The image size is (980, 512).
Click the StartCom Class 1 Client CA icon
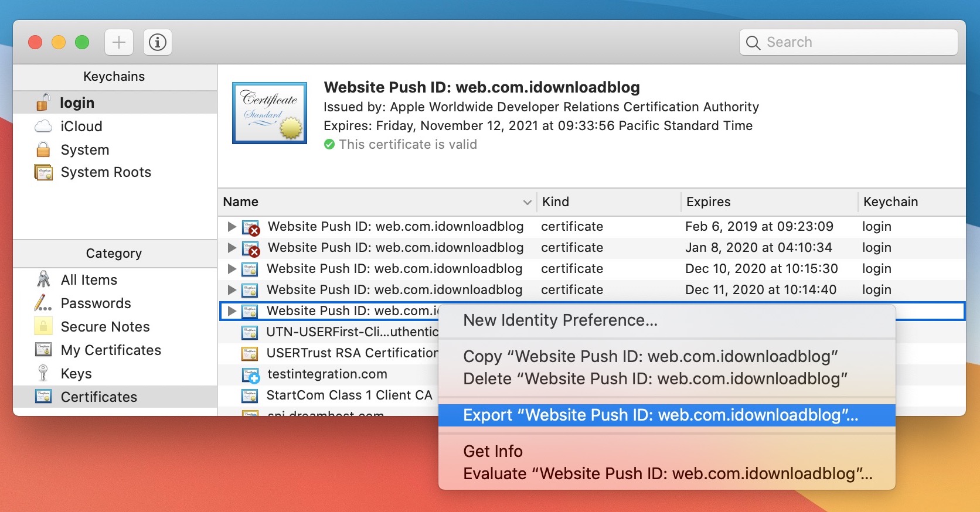[250, 395]
